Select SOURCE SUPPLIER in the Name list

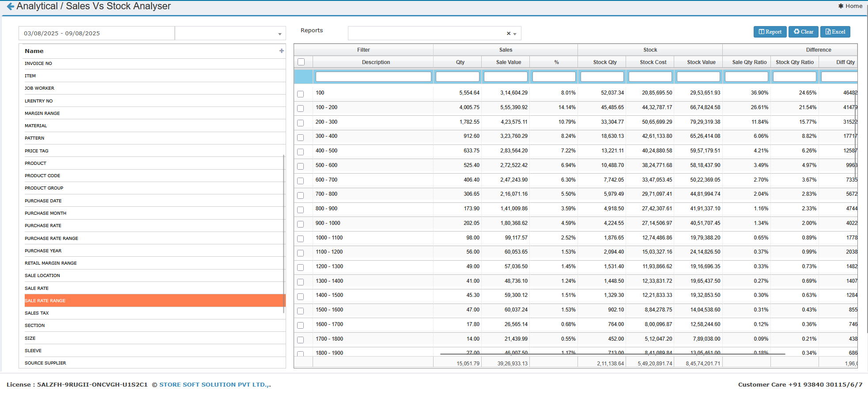click(x=45, y=363)
